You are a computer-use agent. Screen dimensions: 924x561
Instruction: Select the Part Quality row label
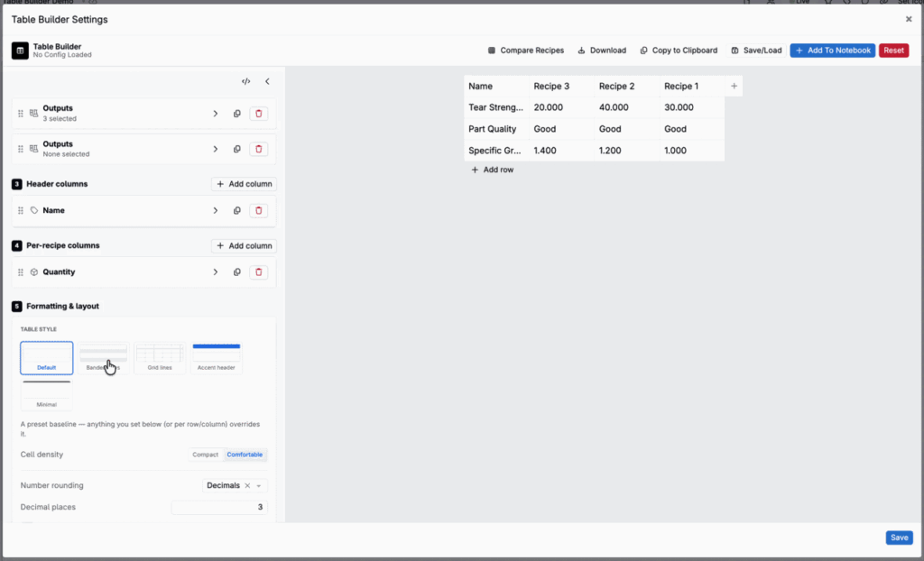pyautogui.click(x=496, y=129)
